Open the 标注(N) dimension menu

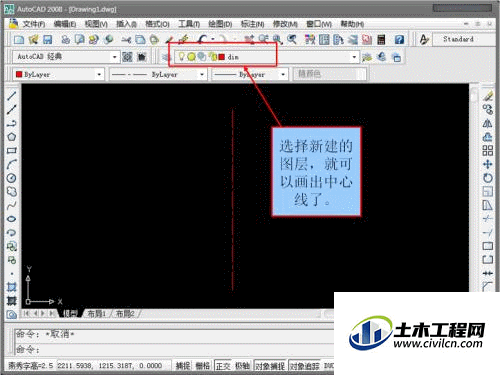[252, 24]
